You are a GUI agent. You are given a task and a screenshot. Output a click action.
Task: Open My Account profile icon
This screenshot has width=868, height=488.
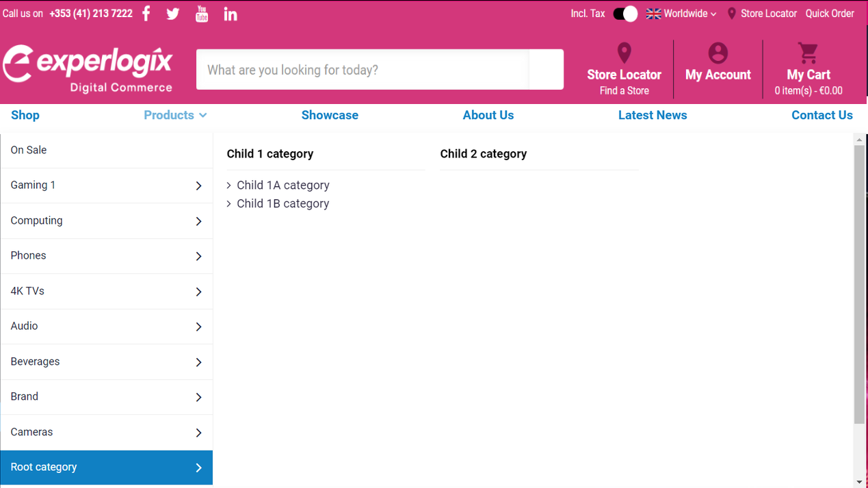(718, 53)
